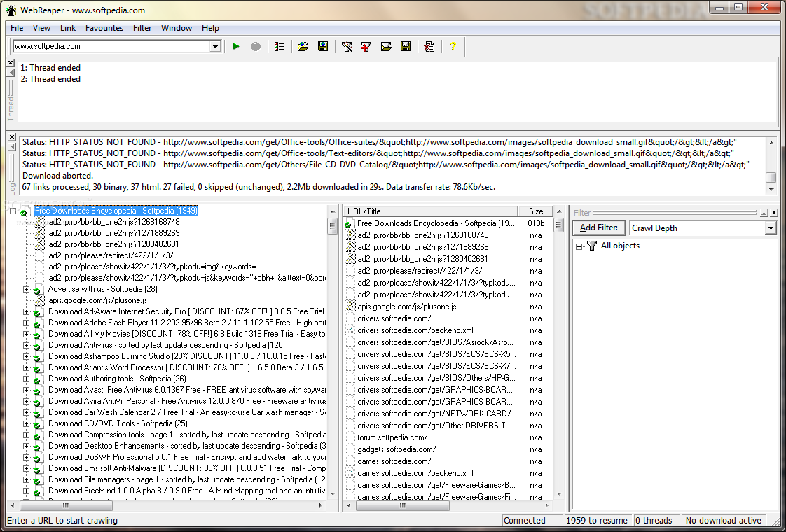This screenshot has width=786, height=532.
Task: Select tree item Download Compression tools page 1
Action: (x=188, y=435)
